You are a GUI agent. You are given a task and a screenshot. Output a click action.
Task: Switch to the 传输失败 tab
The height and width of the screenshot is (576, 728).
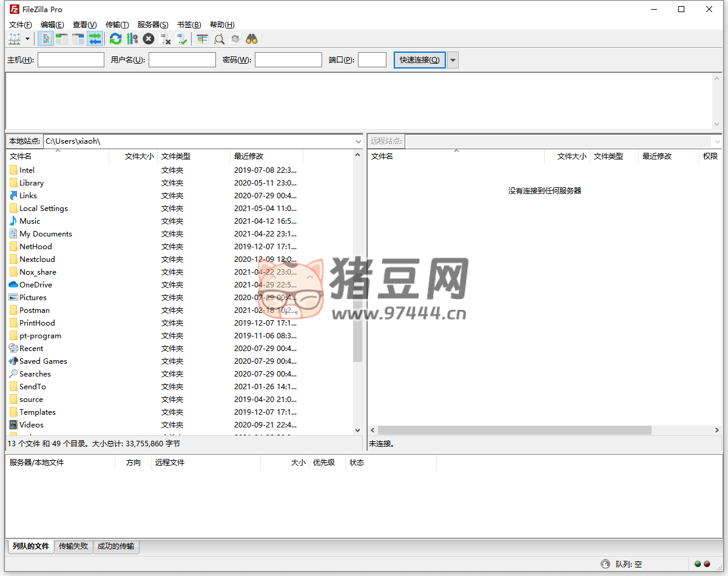pos(73,546)
